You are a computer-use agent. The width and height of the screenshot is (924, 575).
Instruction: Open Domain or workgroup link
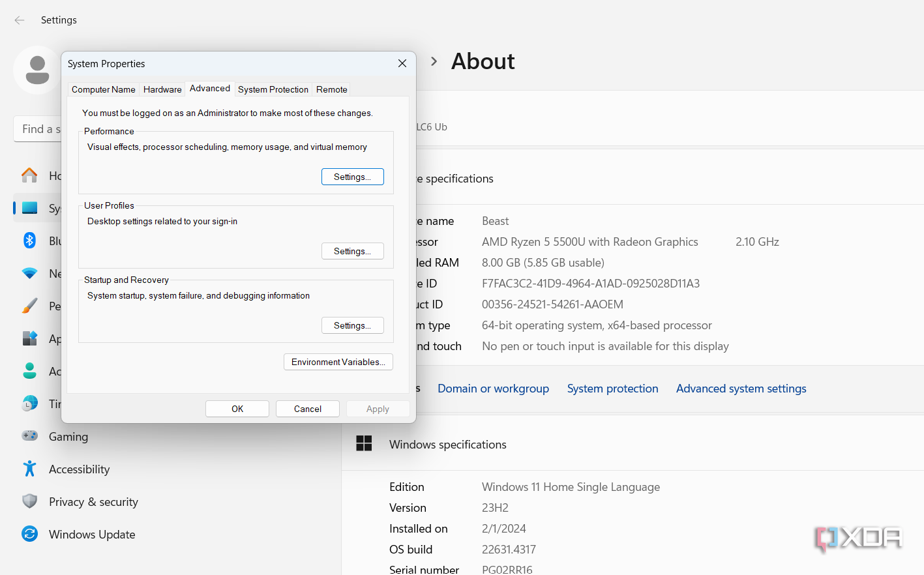pyautogui.click(x=493, y=389)
